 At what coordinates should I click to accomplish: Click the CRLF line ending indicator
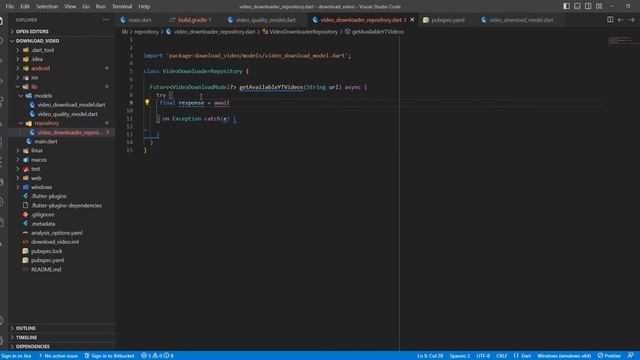(501, 356)
